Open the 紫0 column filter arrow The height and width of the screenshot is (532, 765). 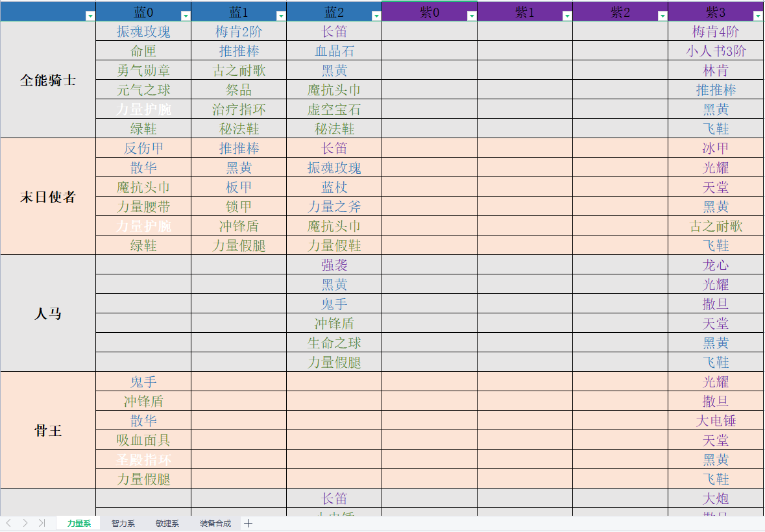tap(472, 16)
